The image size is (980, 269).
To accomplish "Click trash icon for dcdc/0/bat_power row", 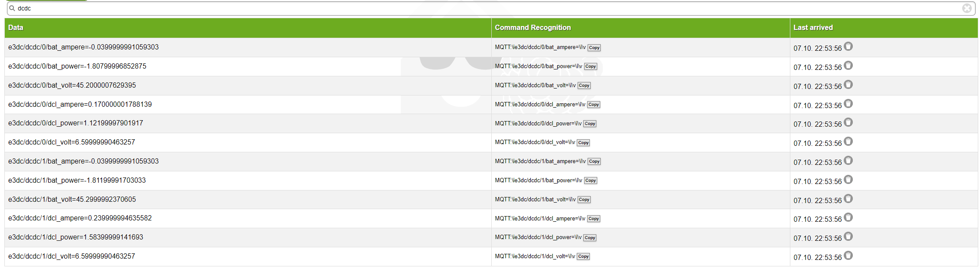I will click(848, 66).
